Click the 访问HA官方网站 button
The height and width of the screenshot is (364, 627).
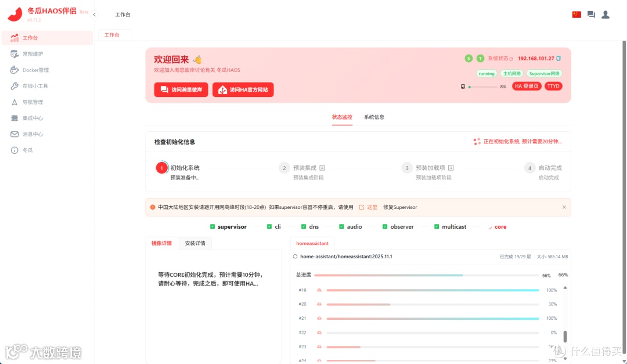243,90
